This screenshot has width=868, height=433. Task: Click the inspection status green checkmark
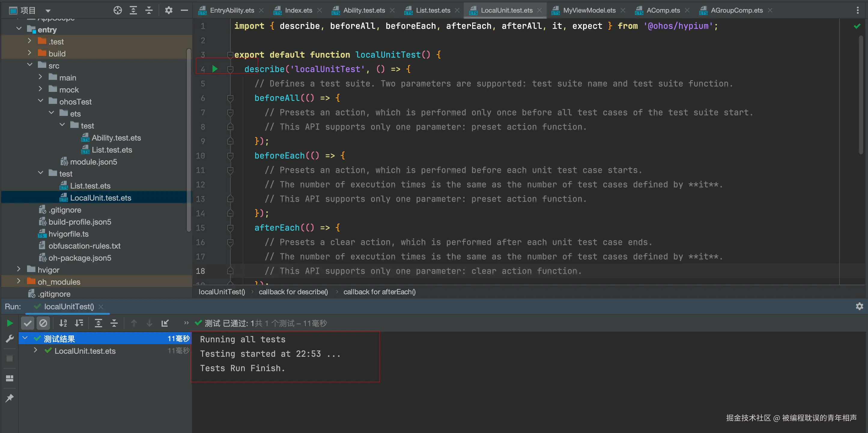[x=857, y=26]
